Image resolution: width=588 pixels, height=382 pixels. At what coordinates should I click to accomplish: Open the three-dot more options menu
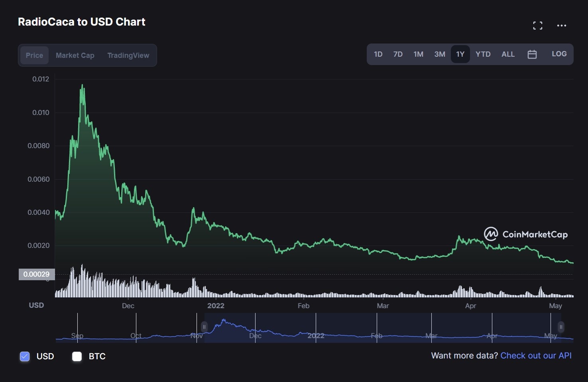tap(561, 26)
